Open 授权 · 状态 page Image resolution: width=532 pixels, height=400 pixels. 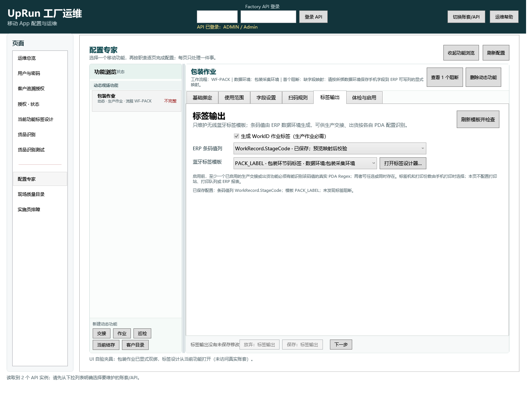point(40,104)
